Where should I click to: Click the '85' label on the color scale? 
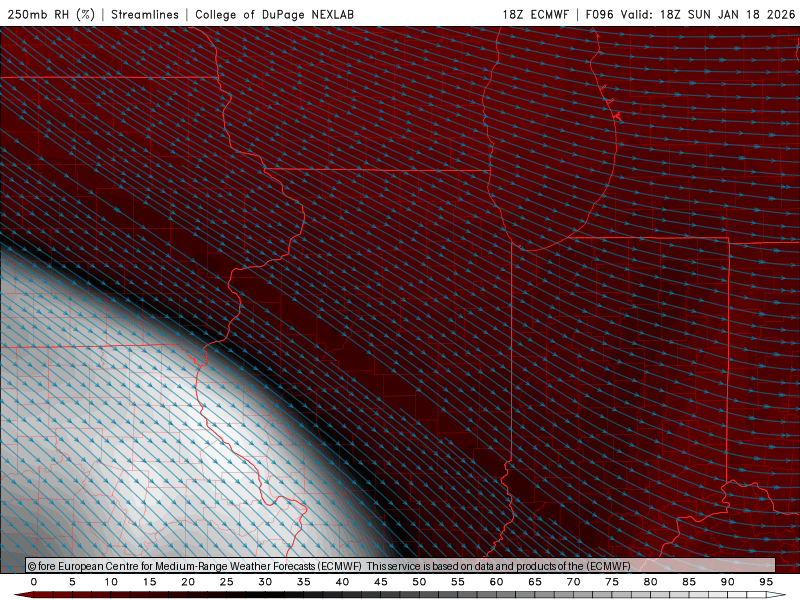(689, 582)
